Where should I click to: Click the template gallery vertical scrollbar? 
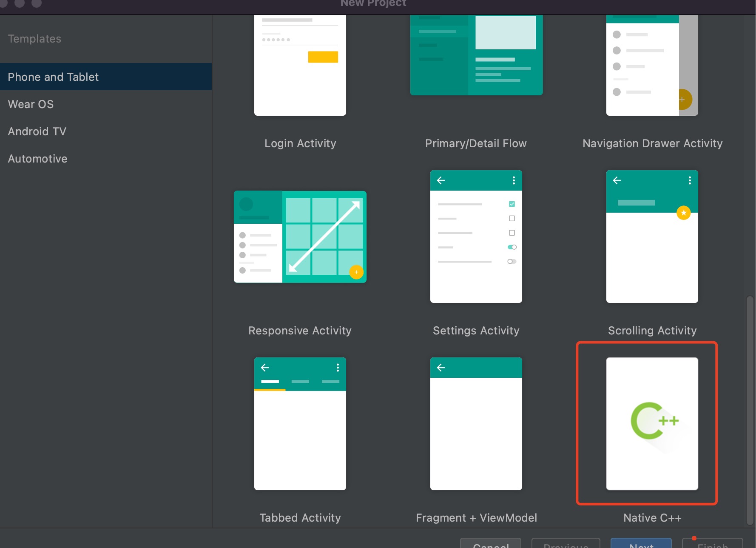(x=750, y=411)
